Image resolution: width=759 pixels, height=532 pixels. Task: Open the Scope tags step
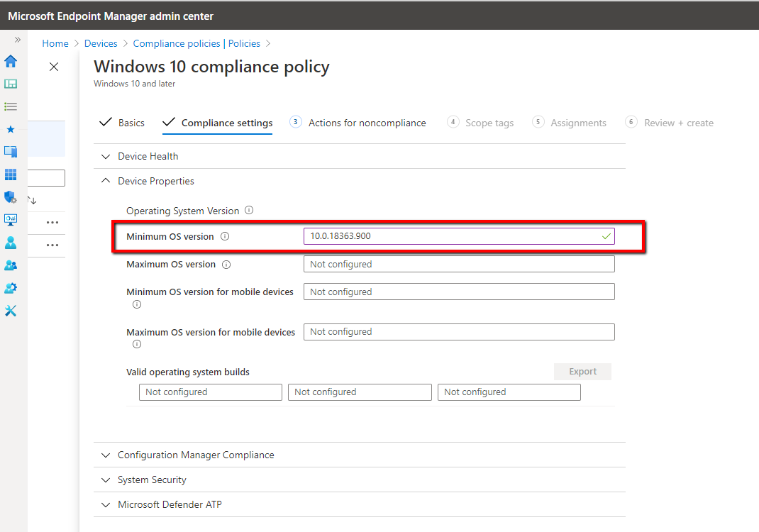tap(480, 123)
